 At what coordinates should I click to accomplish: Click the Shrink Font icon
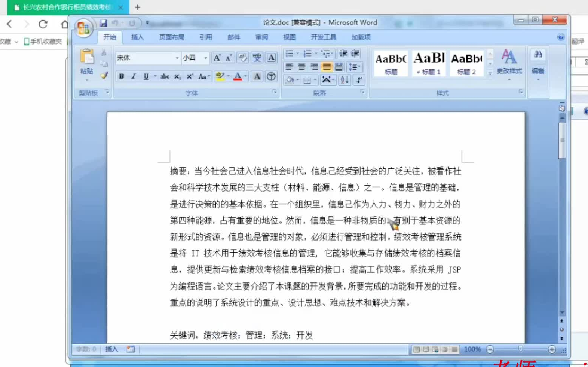click(x=229, y=58)
